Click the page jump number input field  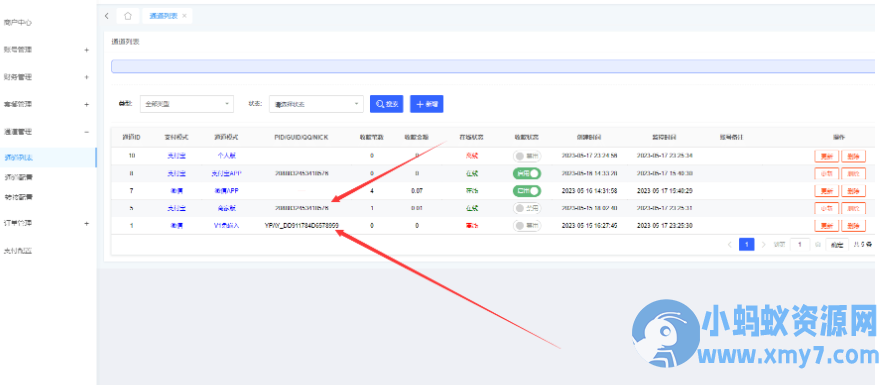pos(799,244)
